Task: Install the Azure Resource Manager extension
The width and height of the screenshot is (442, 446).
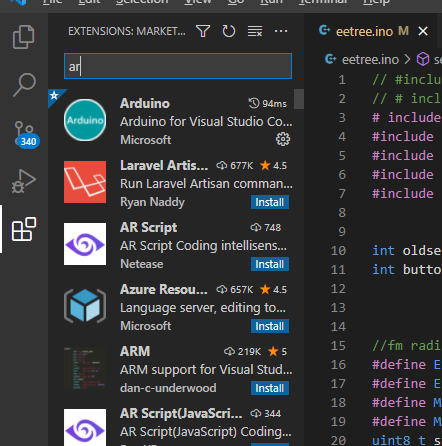Action: pyautogui.click(x=270, y=326)
